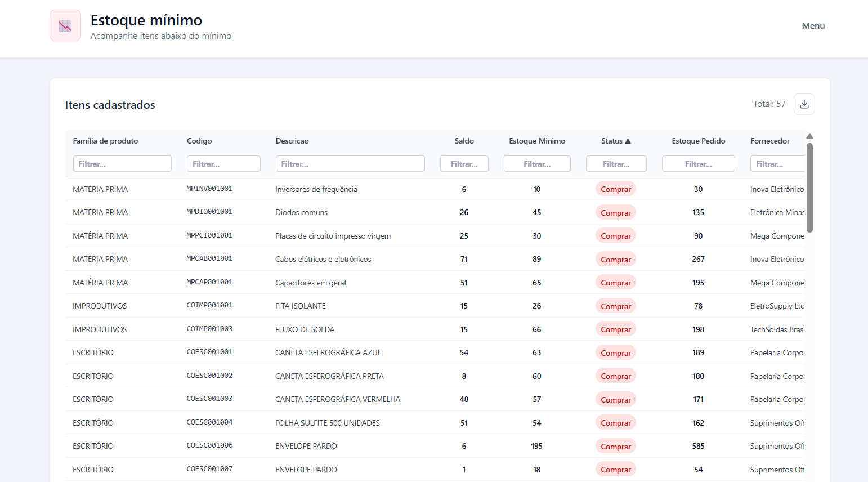Open the Menu in header
The image size is (868, 482).
click(x=813, y=26)
